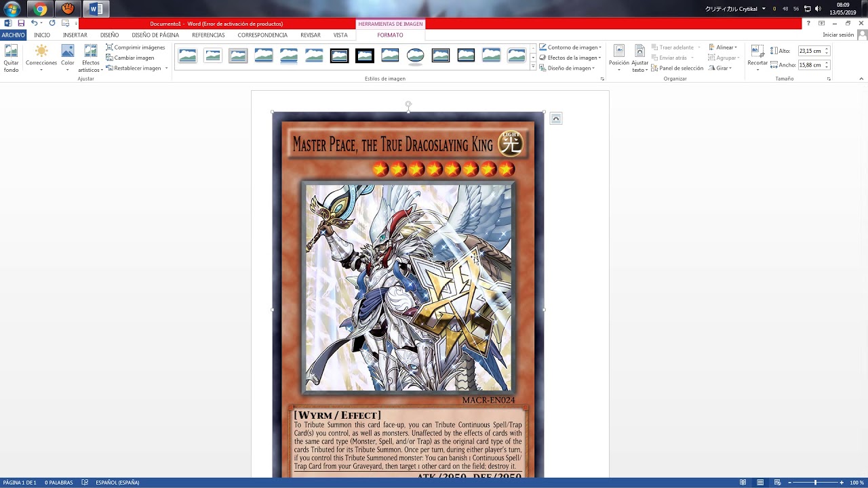868x488 pixels.
Task: Switch to the DISEÑO tab
Action: pyautogui.click(x=109, y=35)
